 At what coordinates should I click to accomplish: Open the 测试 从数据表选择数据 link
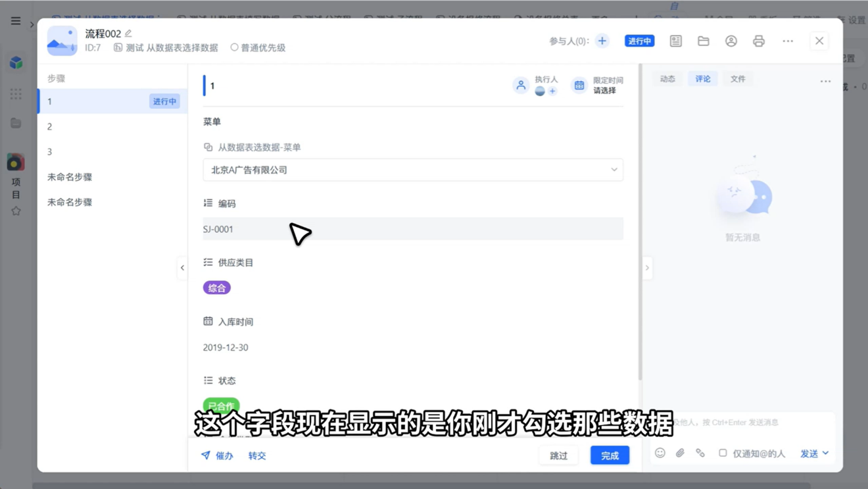click(x=166, y=47)
